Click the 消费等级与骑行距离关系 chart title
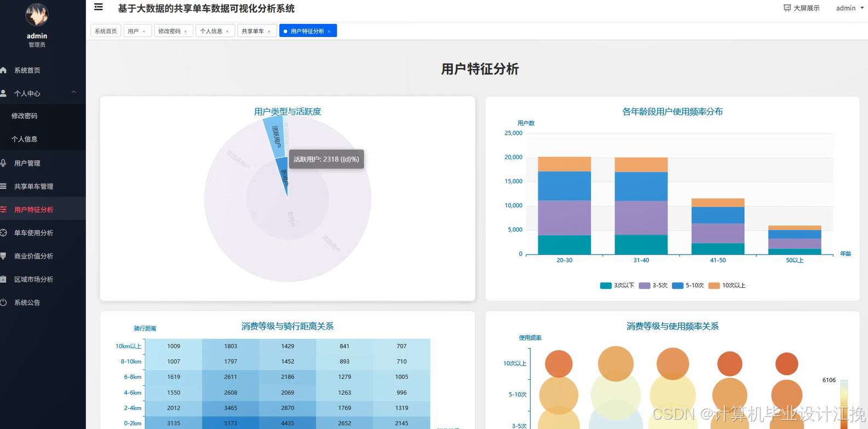The image size is (868, 429). pos(288,326)
